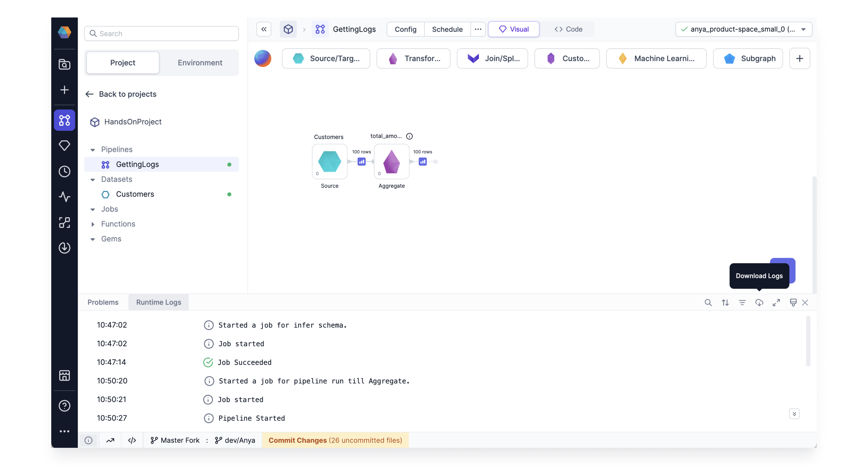The width and height of the screenshot is (868, 465).
Task: Select the Gems diamond icon in the sidebar
Action: click(64, 145)
